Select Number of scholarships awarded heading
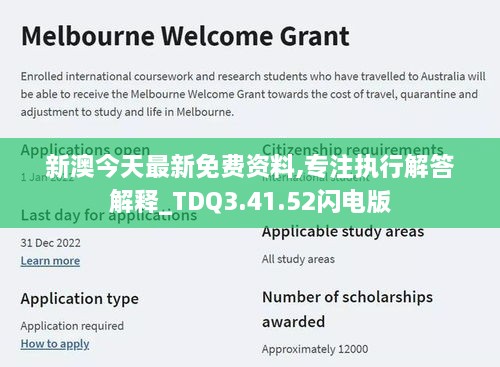 coord(347,309)
